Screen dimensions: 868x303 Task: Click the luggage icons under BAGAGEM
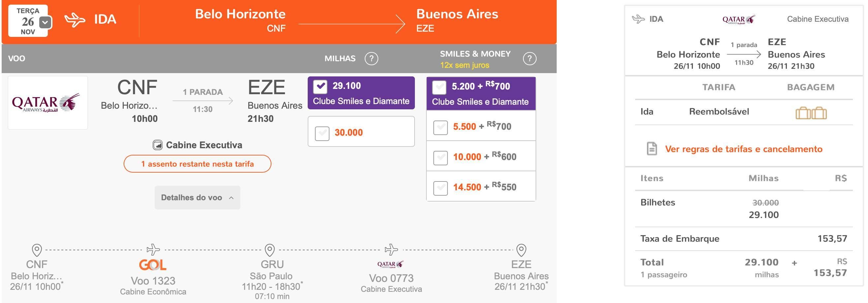tap(811, 113)
